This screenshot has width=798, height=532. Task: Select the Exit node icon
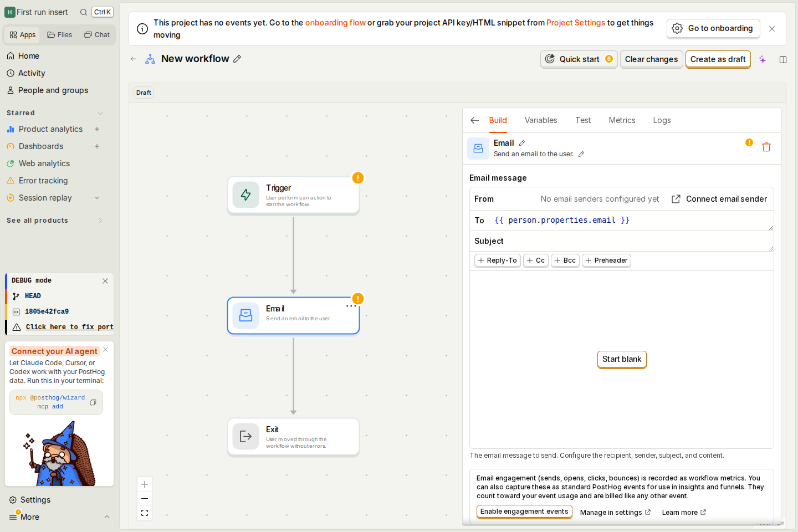245,437
